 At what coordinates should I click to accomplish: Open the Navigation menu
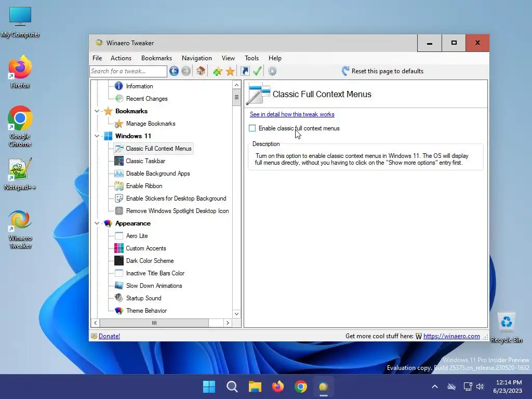(x=197, y=58)
